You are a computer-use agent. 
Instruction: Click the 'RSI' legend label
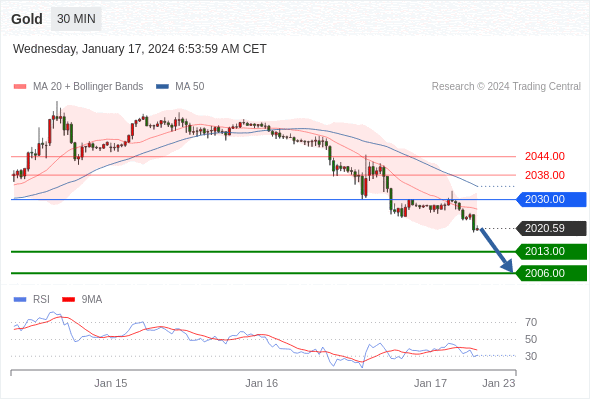[x=41, y=300]
